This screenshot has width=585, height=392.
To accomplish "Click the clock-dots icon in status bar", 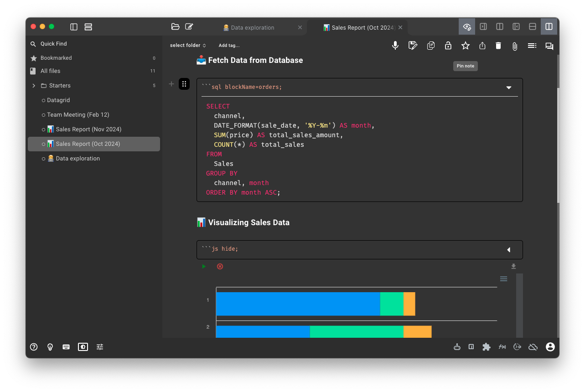I will [517, 347].
